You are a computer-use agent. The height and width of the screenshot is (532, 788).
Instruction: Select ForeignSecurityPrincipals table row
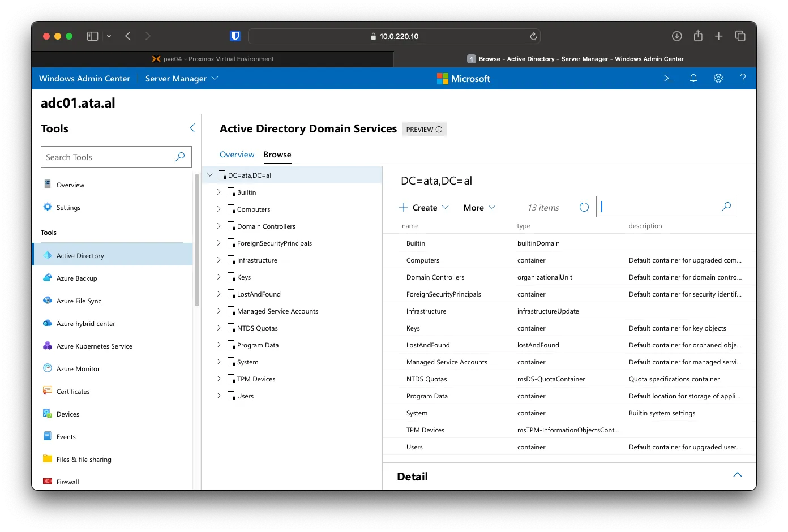pos(569,294)
